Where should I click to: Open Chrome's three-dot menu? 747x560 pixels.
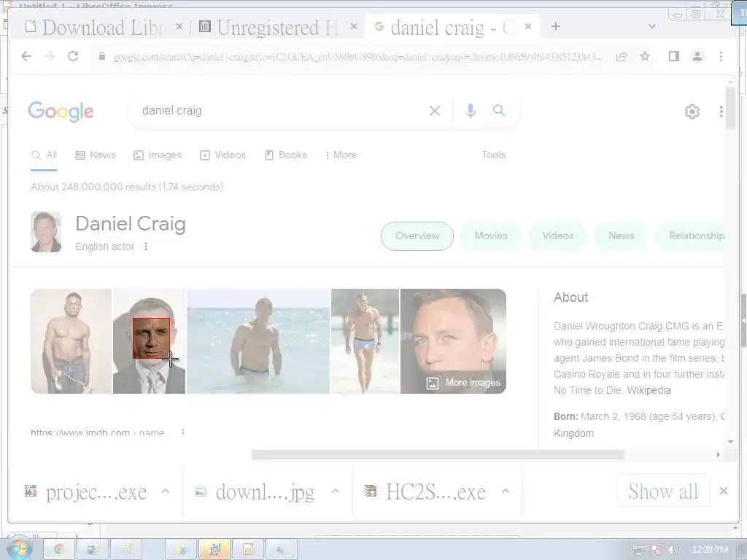[x=721, y=56]
